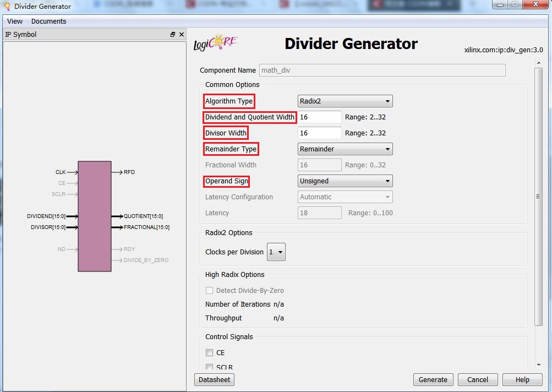Screen dimensions: 552x392
Task: Undock the IP Symbol panel
Action: coord(172,34)
